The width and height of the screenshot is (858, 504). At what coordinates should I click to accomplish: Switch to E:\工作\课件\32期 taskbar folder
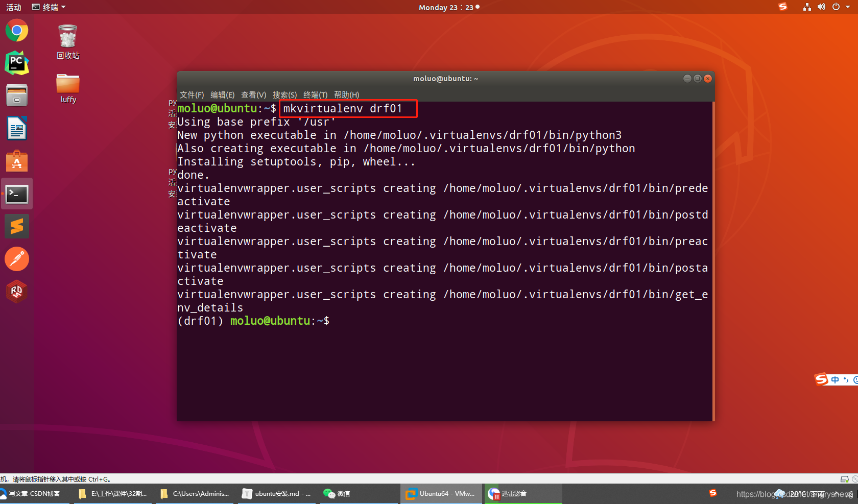click(x=113, y=494)
